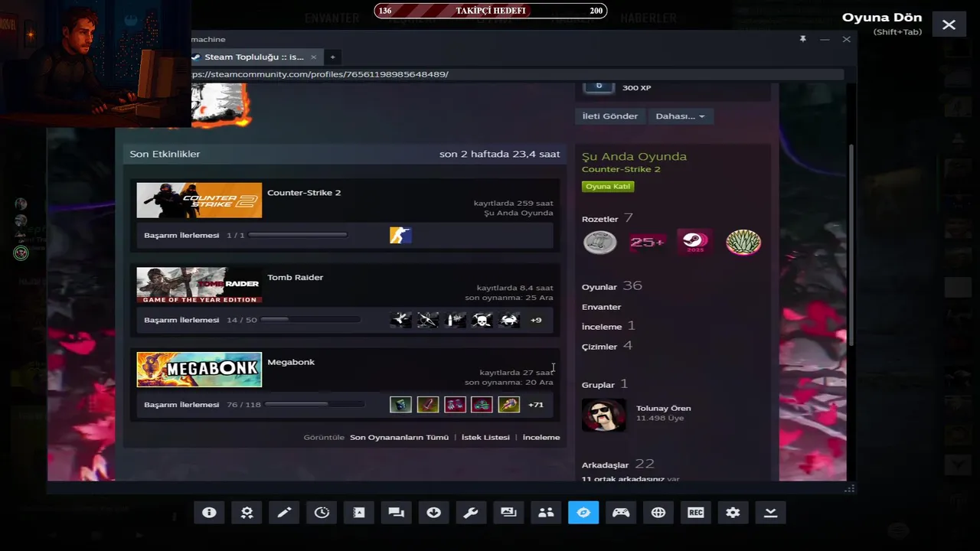Image resolution: width=980 pixels, height=551 pixels.
Task: Open the coin-shaped first badge under Rozetler
Action: coord(600,243)
